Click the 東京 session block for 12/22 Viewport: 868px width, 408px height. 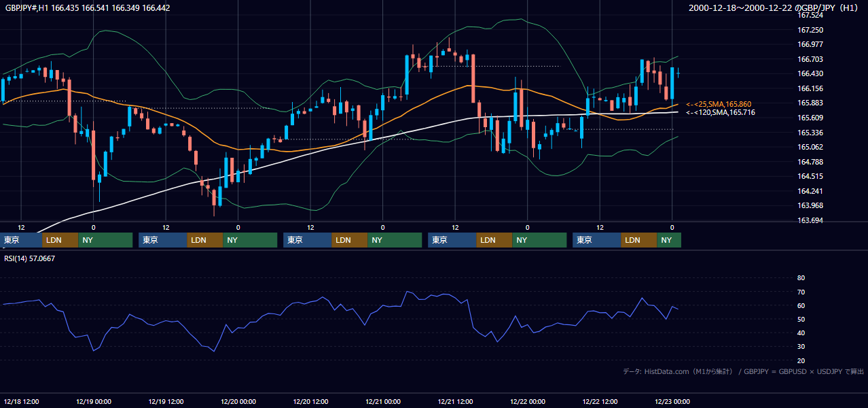(596, 240)
